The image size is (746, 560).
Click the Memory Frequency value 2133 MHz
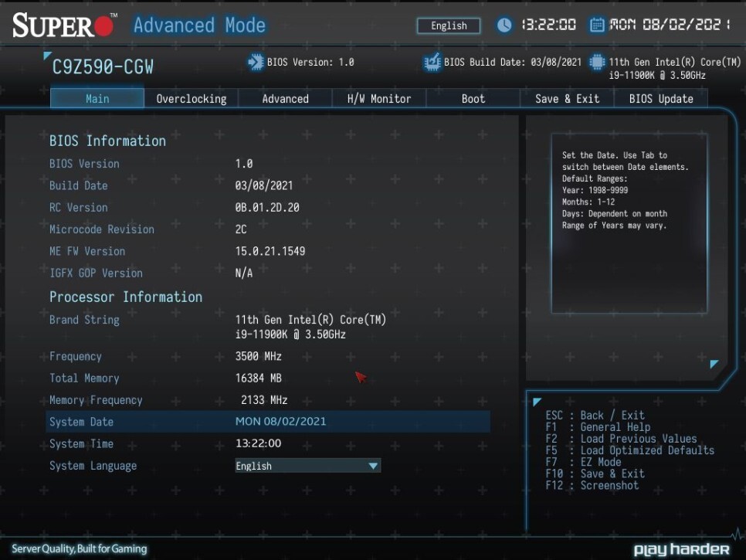tap(264, 399)
